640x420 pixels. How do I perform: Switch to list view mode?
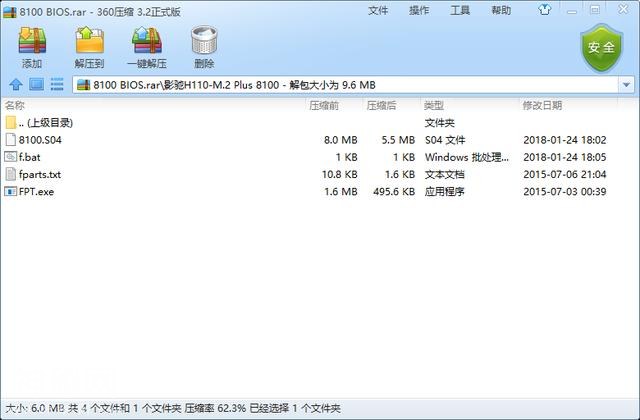[56, 84]
